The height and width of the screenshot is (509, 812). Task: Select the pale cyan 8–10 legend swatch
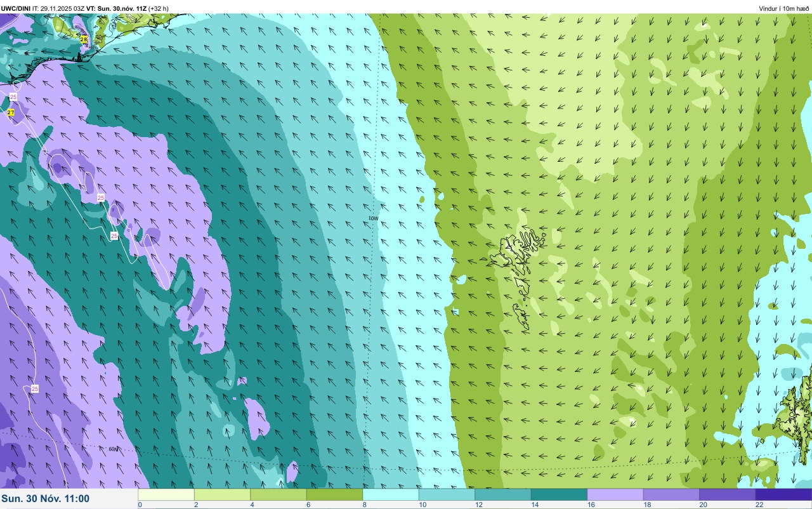click(391, 494)
